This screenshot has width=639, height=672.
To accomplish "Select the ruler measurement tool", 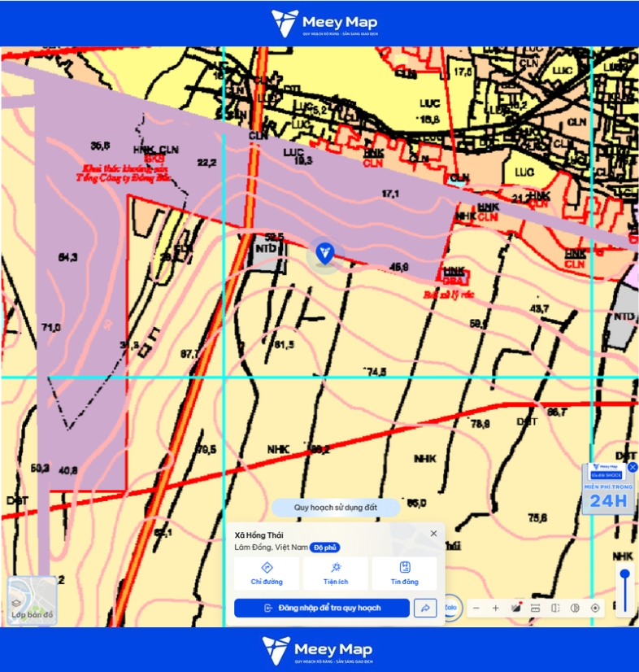I will tap(536, 609).
